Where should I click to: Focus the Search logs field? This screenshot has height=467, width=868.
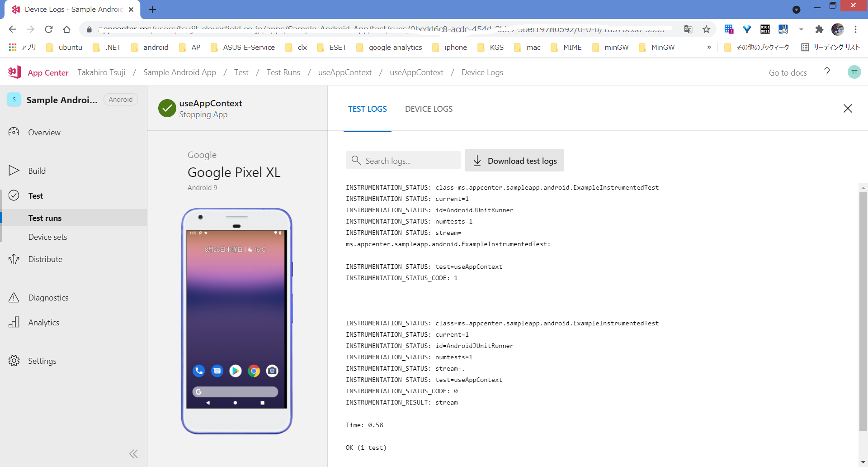pyautogui.click(x=403, y=161)
